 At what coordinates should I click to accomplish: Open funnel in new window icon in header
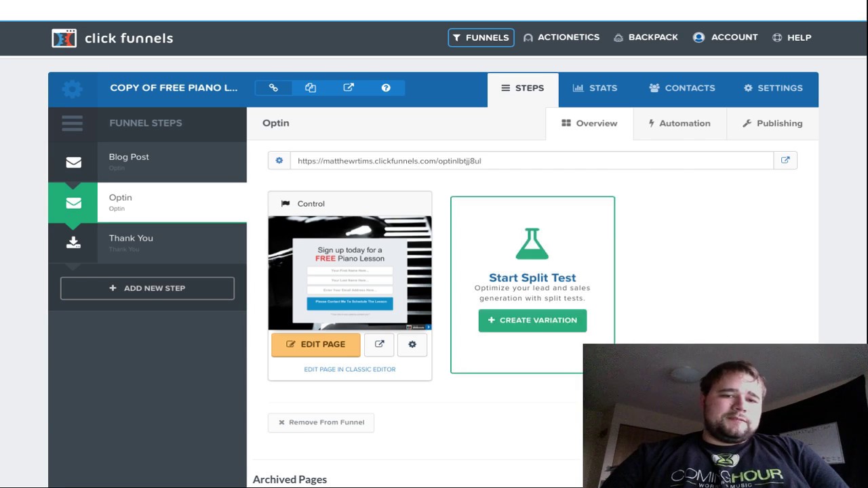349,88
